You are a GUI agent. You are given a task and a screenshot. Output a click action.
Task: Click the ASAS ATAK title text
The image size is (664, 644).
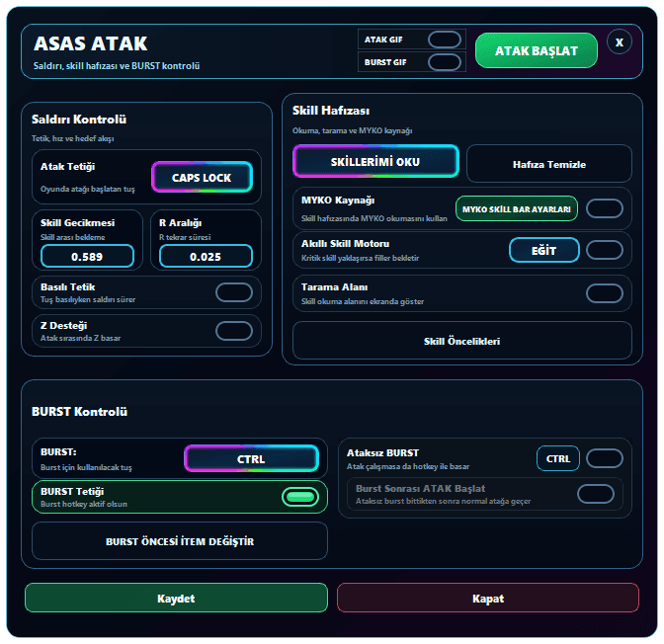coord(91,43)
